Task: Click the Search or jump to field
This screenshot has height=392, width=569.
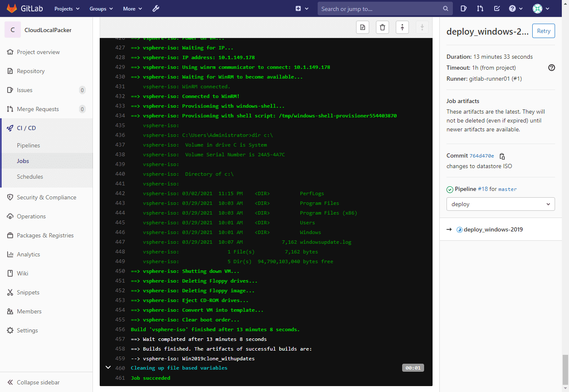Action: click(380, 8)
